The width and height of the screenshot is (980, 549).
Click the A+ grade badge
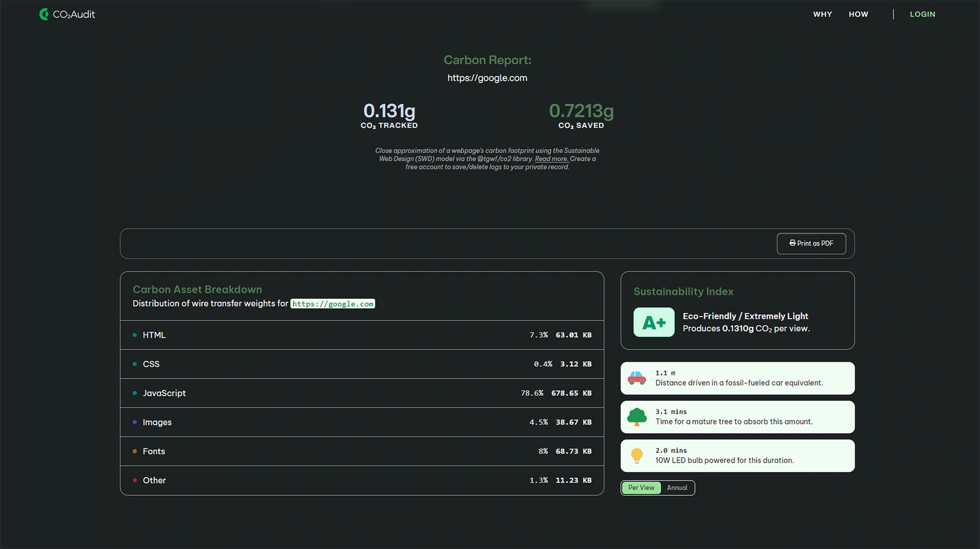coord(654,322)
